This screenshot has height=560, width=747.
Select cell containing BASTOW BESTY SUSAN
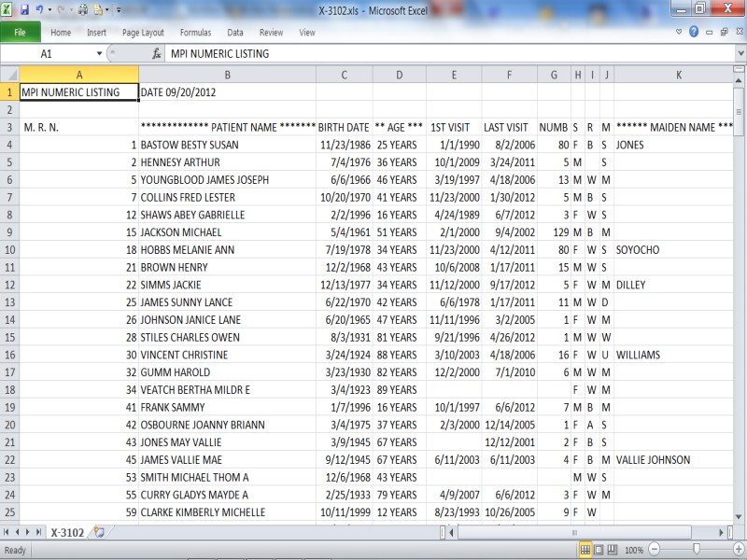[227, 145]
